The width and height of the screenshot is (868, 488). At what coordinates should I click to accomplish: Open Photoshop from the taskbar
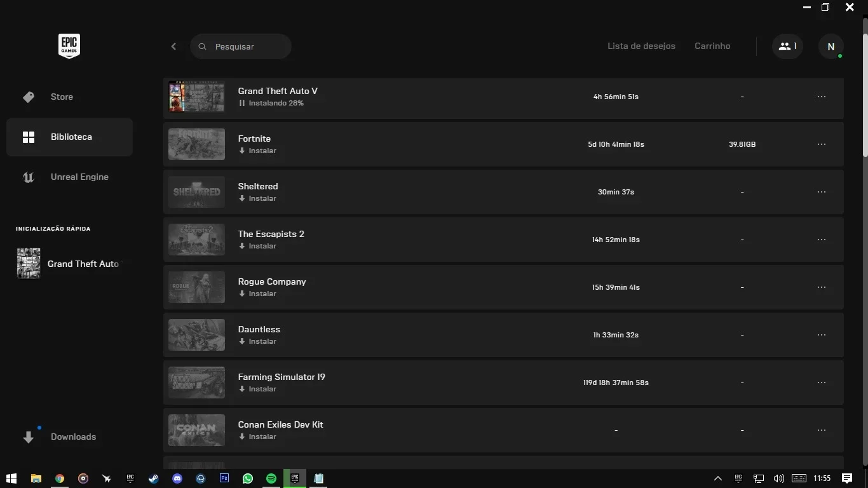(224, 478)
